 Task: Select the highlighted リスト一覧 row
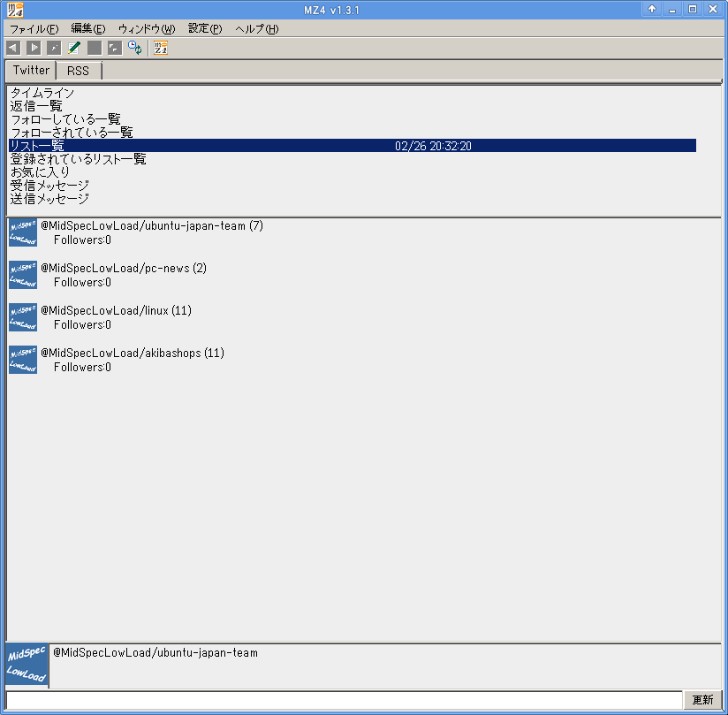(x=353, y=146)
